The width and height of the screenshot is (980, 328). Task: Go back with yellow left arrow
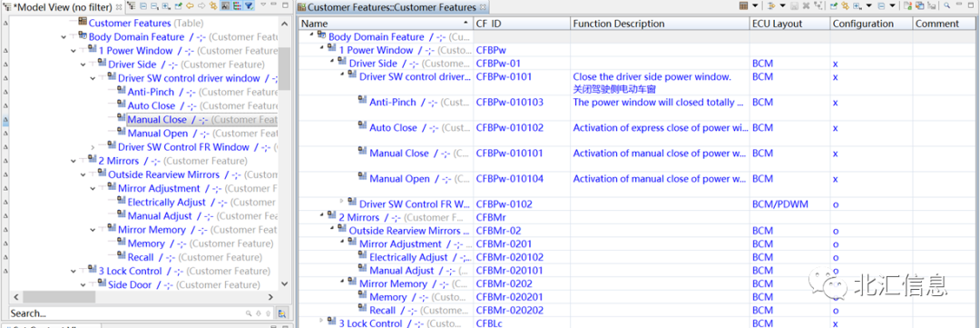click(x=190, y=5)
